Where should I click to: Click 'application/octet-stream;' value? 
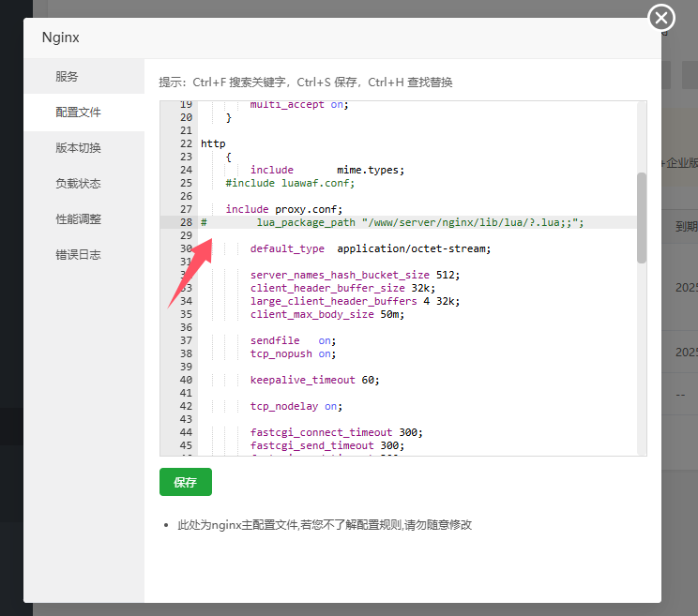414,248
